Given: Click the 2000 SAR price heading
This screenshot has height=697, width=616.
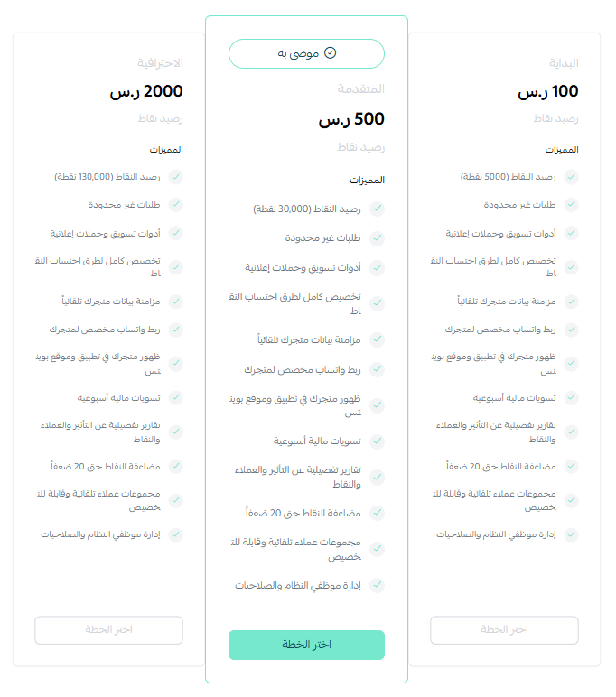Looking at the screenshot, I should 146,91.
